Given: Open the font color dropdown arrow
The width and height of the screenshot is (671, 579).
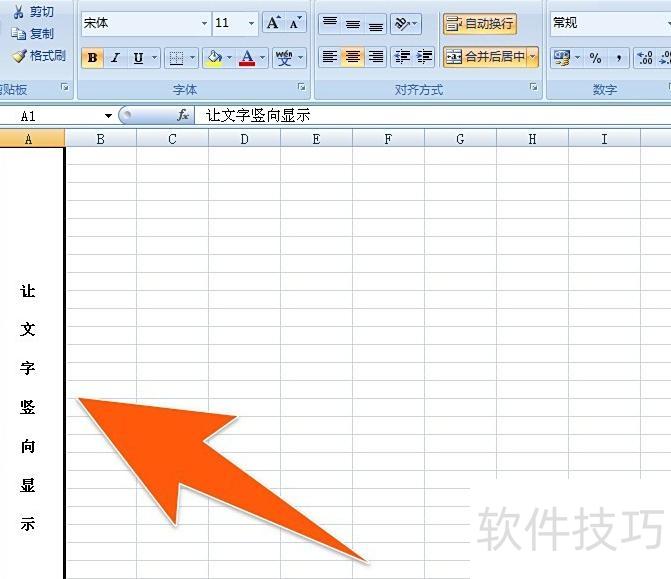Looking at the screenshot, I should (263, 58).
